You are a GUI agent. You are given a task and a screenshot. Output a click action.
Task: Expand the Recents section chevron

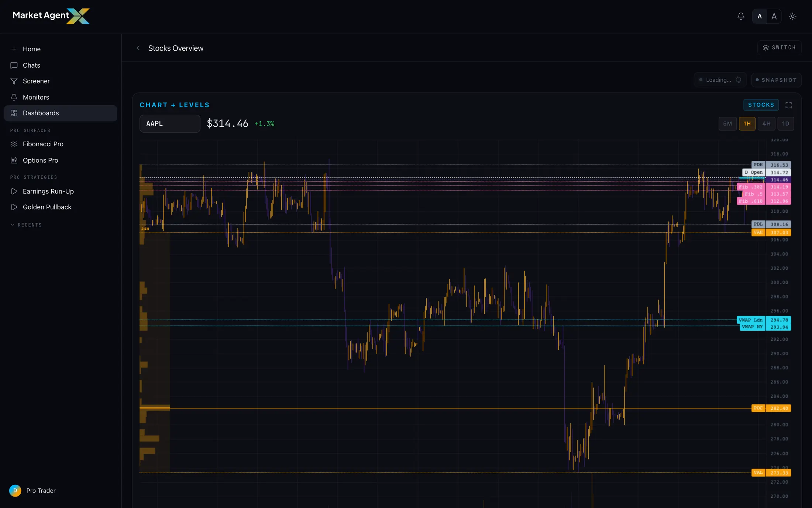click(x=13, y=225)
